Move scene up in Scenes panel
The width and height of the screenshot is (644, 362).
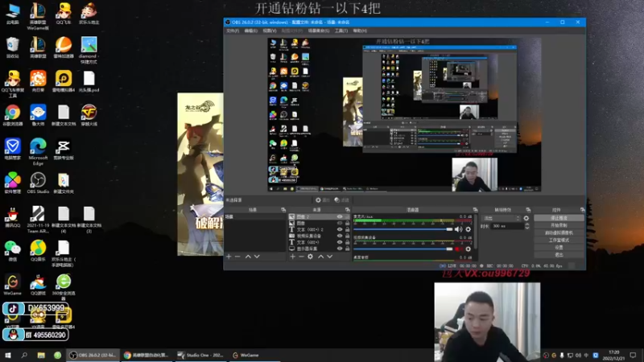(x=248, y=257)
